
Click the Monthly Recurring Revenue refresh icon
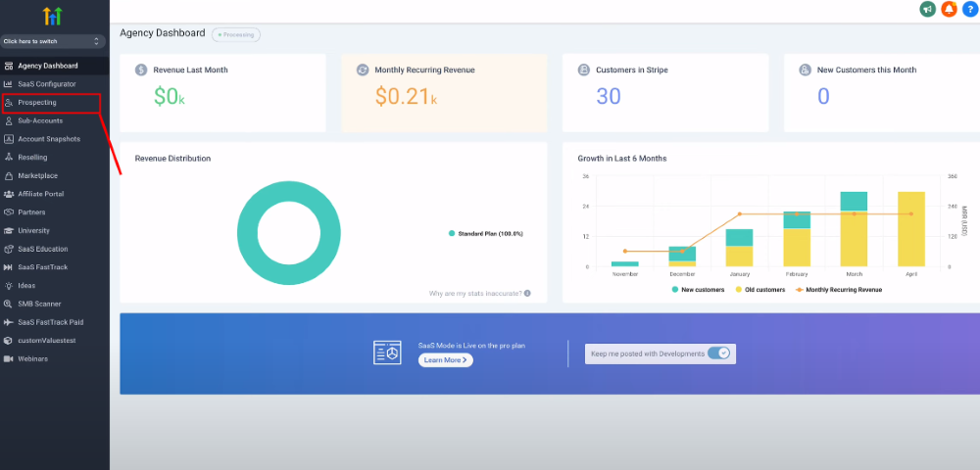click(x=363, y=70)
